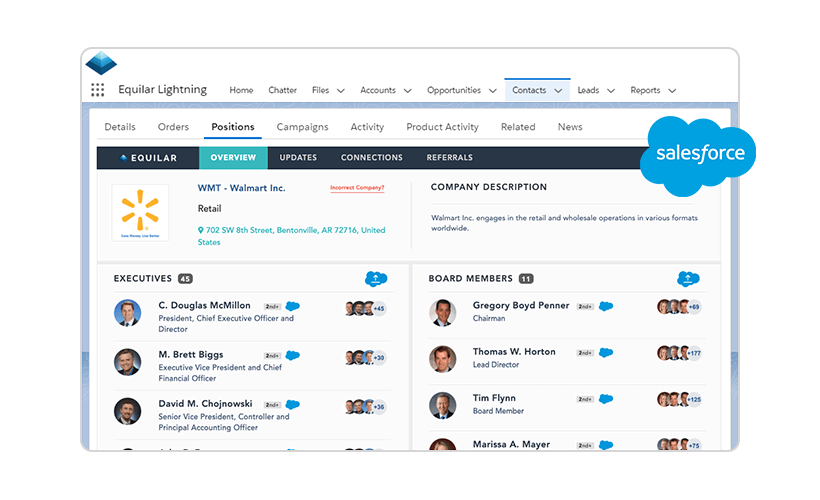
Task: Open Thomas W. Horton's profile photo
Action: (x=442, y=359)
